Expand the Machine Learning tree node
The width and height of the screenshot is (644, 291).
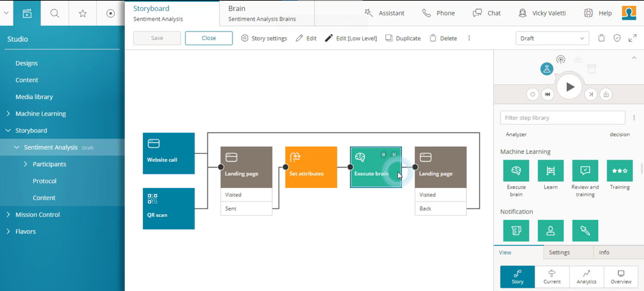pos(8,114)
